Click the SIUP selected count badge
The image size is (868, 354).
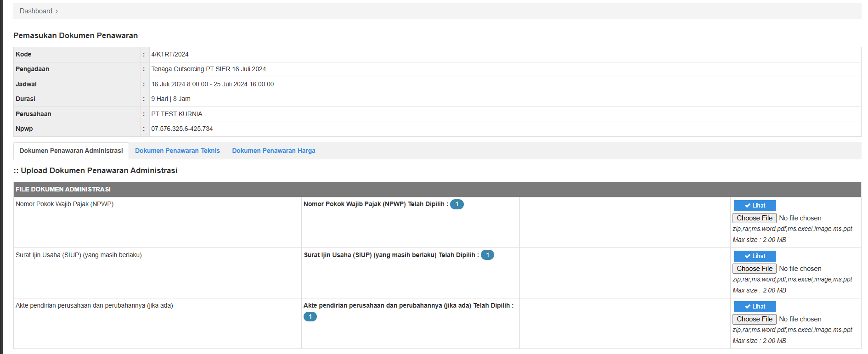[487, 255]
